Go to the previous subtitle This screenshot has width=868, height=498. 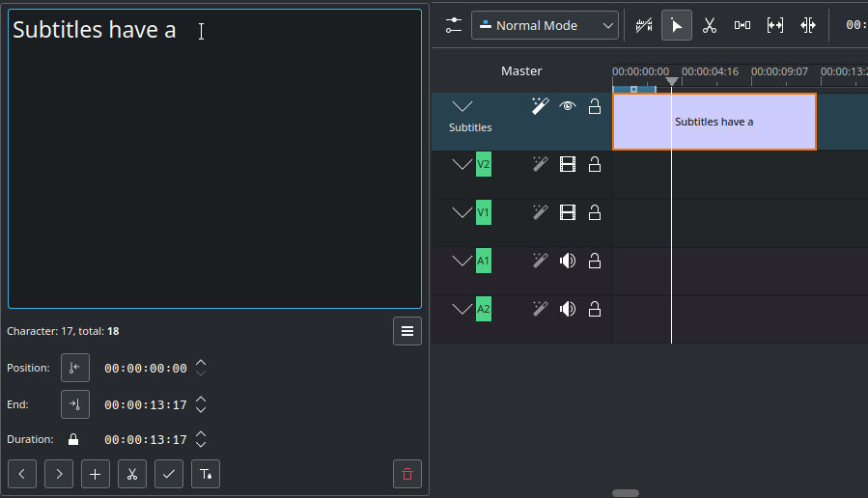[22, 474]
